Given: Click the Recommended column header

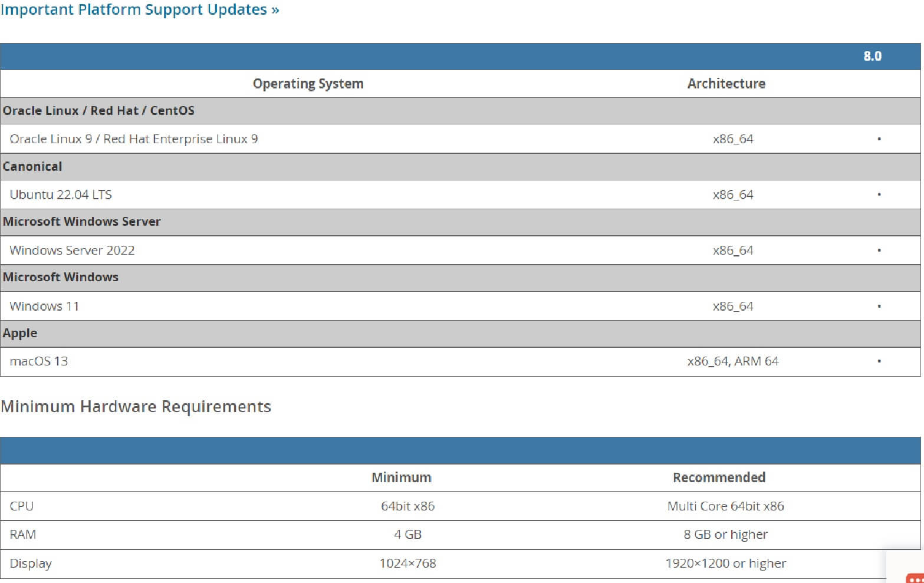Looking at the screenshot, I should point(719,477).
